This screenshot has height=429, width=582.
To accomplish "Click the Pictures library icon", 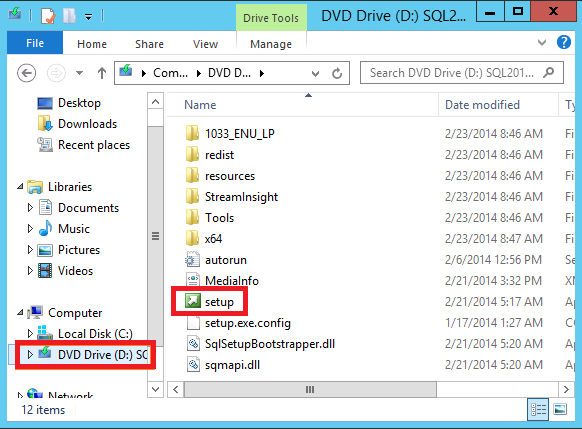I will point(45,250).
